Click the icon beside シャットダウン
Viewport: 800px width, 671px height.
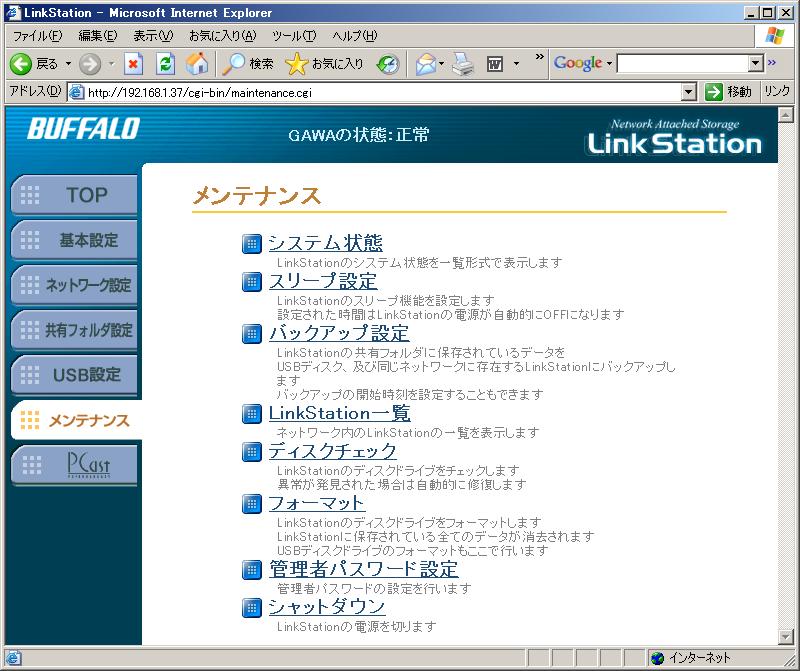[x=252, y=608]
